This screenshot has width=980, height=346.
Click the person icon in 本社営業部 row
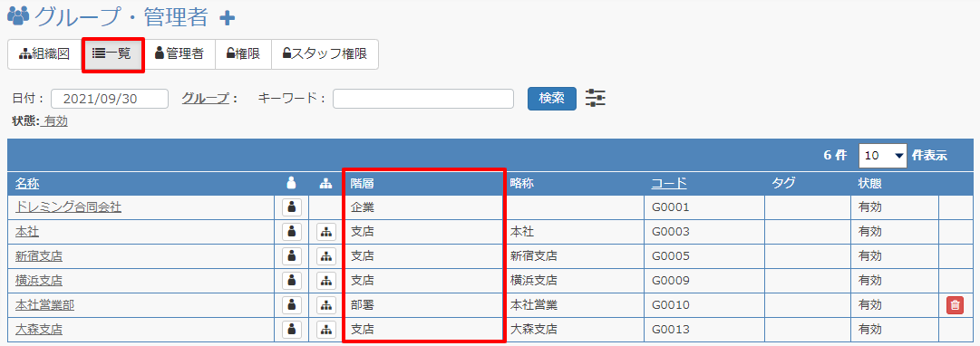(291, 304)
